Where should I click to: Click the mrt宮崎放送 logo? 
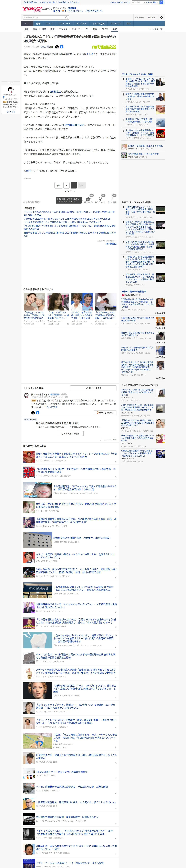104,47
